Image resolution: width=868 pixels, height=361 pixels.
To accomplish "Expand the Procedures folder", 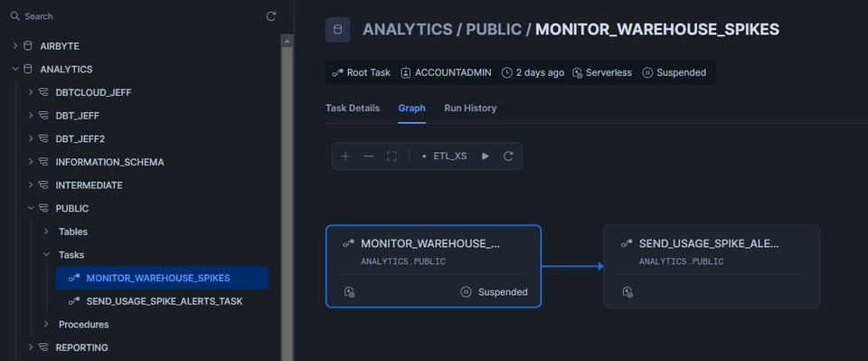I will pyautogui.click(x=46, y=325).
